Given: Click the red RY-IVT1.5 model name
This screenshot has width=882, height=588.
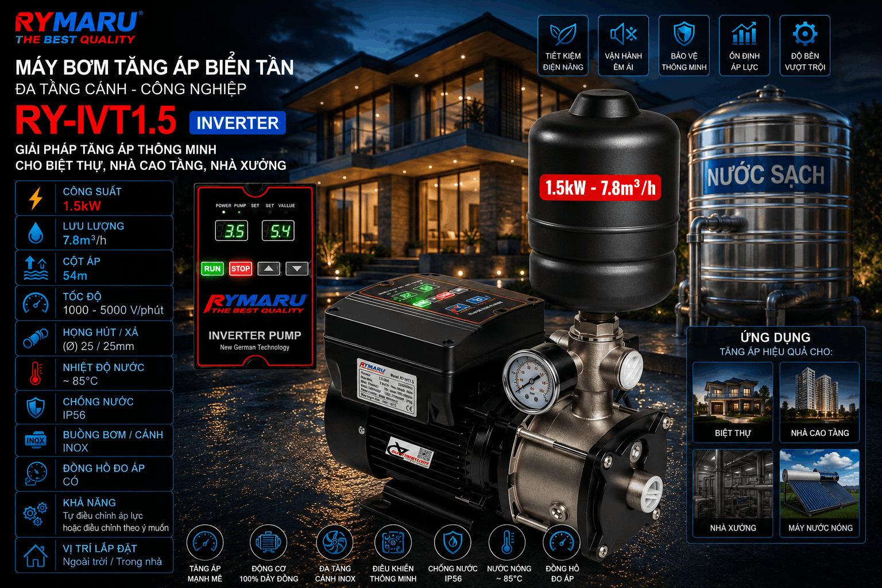Looking at the screenshot, I should click(96, 121).
